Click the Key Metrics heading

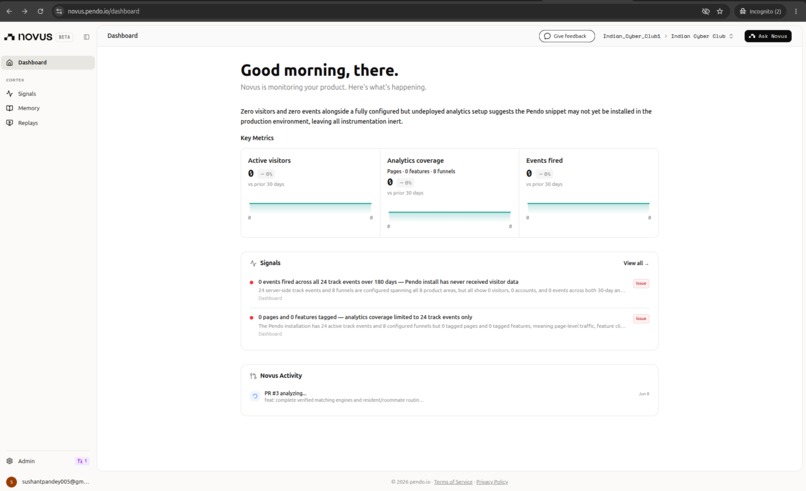257,138
